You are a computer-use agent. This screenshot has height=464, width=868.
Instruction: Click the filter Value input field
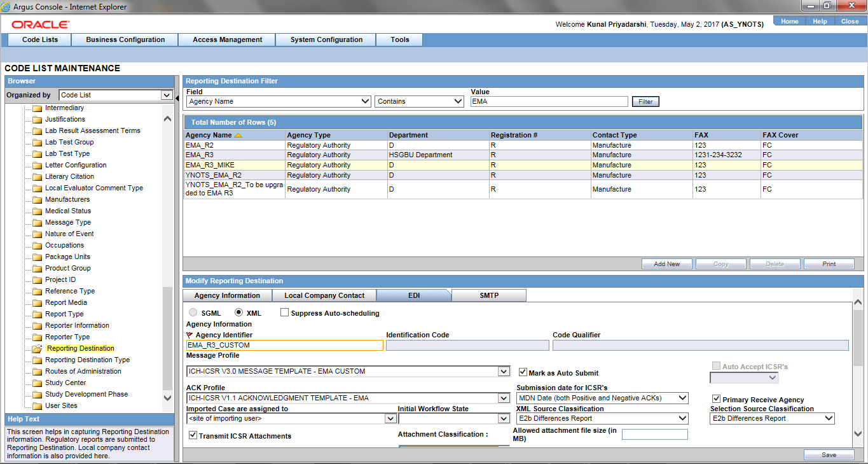point(549,101)
